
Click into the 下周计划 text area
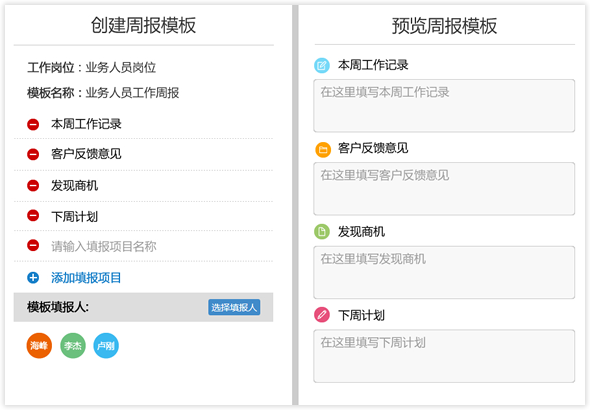pos(444,356)
